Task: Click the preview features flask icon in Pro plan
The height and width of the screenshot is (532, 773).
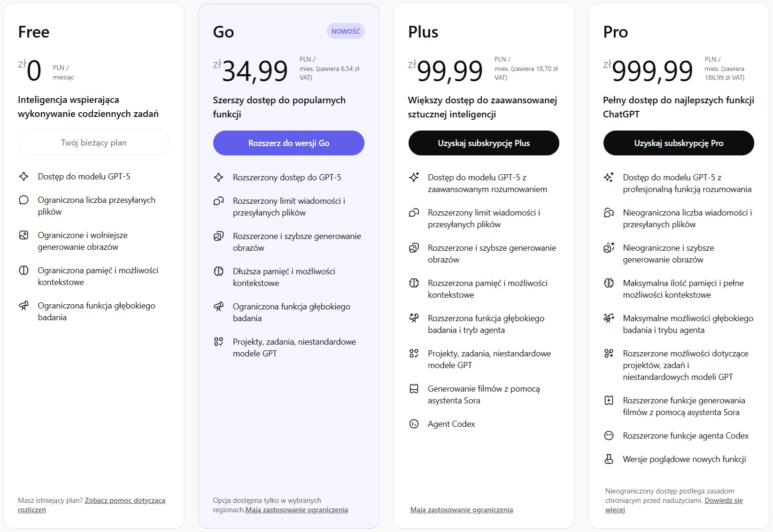Action: (x=609, y=459)
